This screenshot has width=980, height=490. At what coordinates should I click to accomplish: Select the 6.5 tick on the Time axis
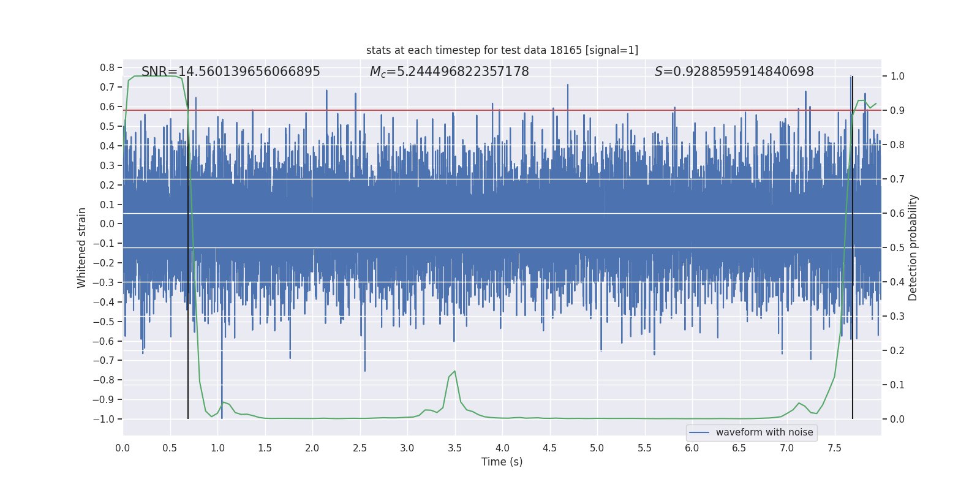(x=739, y=448)
